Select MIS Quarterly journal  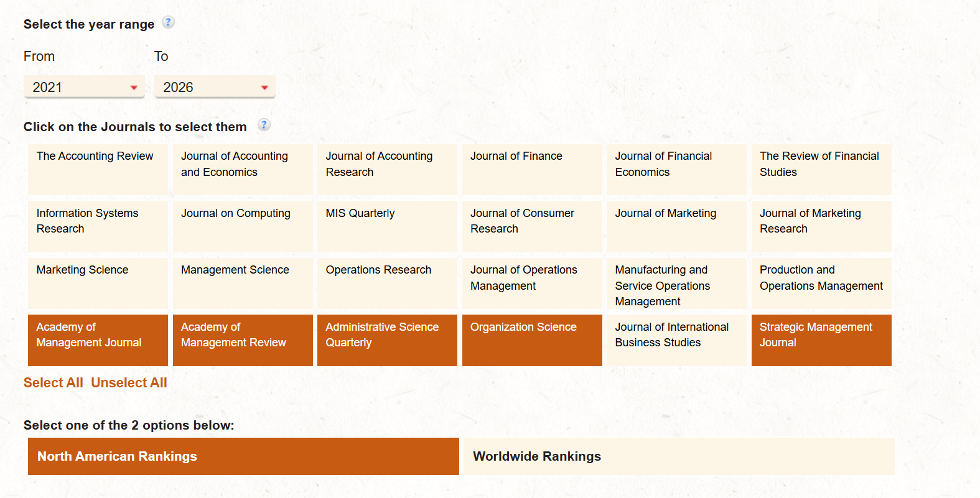pos(387,226)
